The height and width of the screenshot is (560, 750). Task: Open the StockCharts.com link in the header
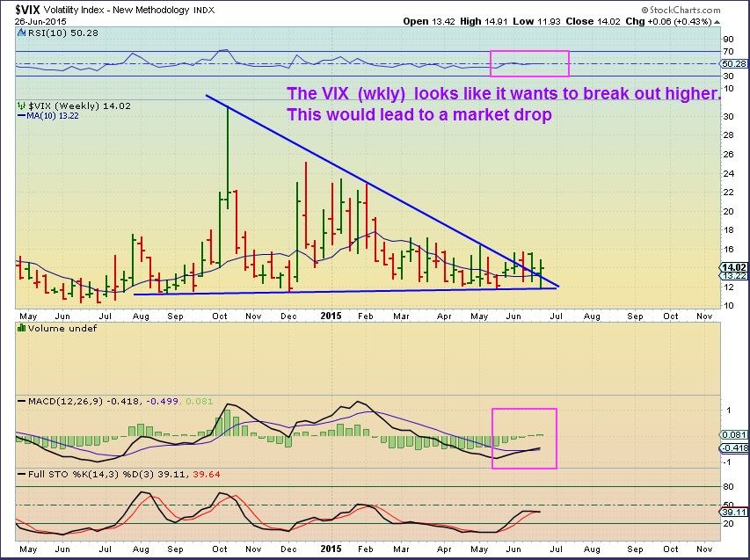pyautogui.click(x=681, y=10)
